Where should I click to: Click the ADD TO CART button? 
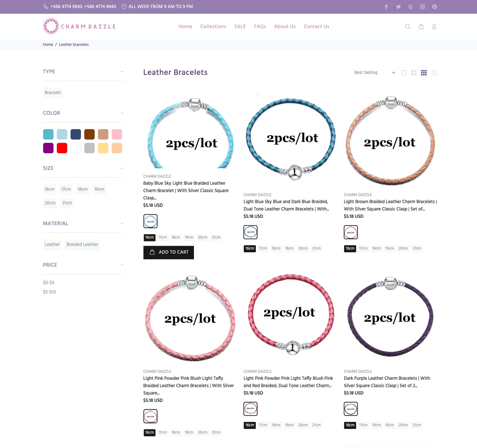coord(168,252)
